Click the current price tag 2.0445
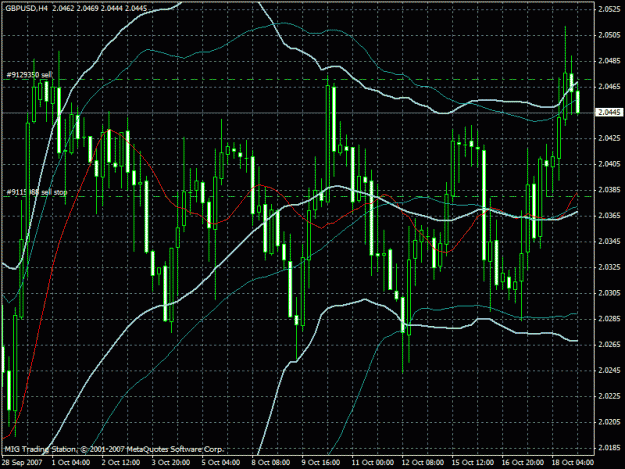625x469 pixels. (609, 112)
